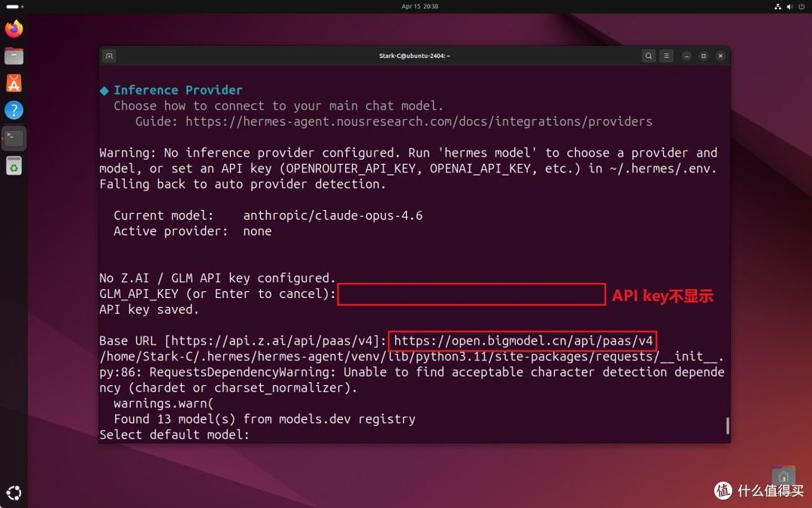Click the terminal scrollbar handle
812x508 pixels.
pos(728,425)
